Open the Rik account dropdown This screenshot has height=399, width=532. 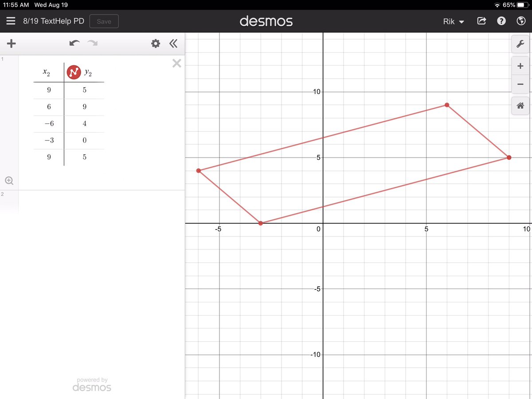coord(453,21)
